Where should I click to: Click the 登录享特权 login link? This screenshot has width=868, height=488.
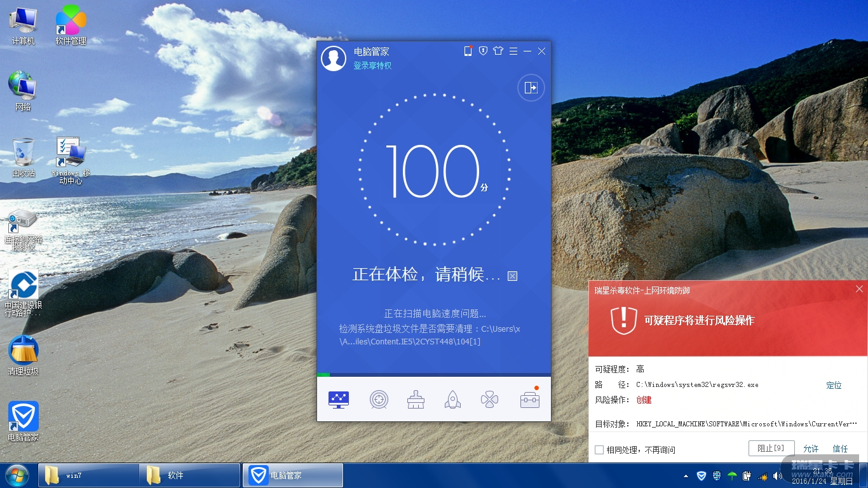(372, 65)
